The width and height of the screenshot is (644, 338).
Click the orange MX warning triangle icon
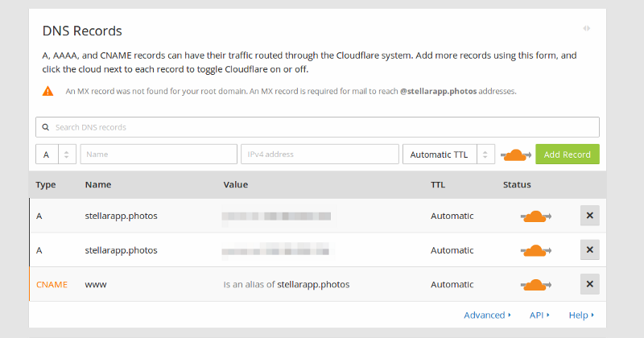(48, 91)
